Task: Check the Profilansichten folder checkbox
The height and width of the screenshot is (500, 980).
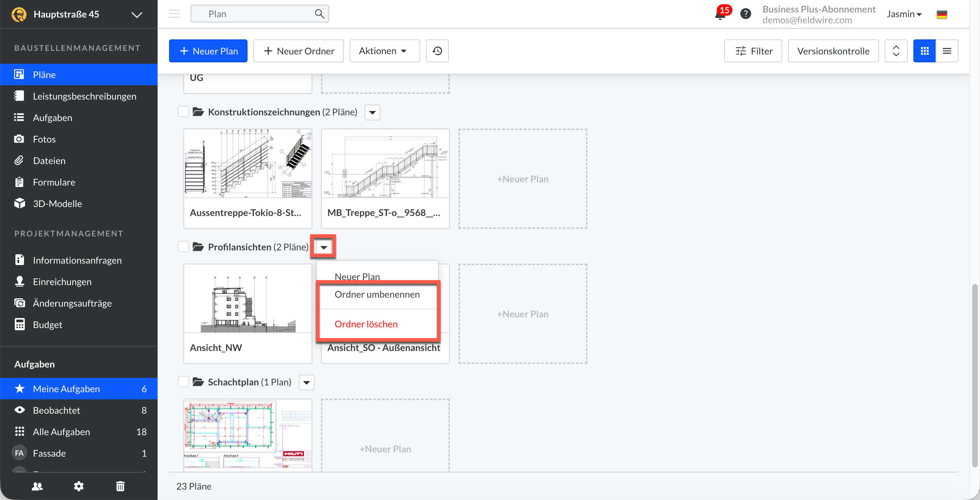Action: click(183, 247)
